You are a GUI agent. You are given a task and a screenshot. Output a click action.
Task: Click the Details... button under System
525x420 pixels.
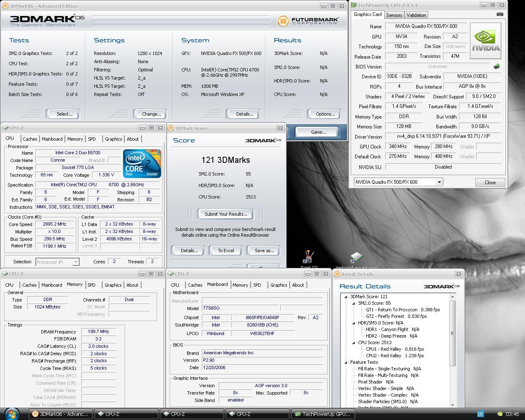point(244,114)
